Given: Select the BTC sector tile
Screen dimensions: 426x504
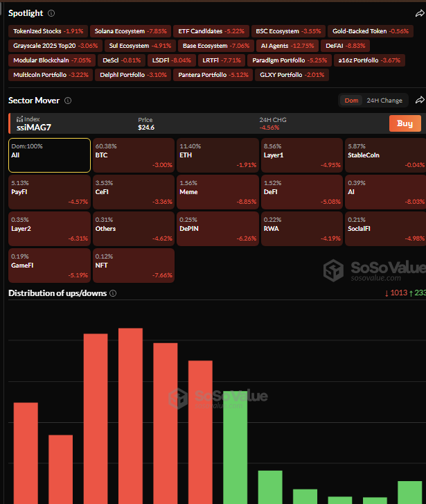Looking at the screenshot, I should tap(134, 155).
